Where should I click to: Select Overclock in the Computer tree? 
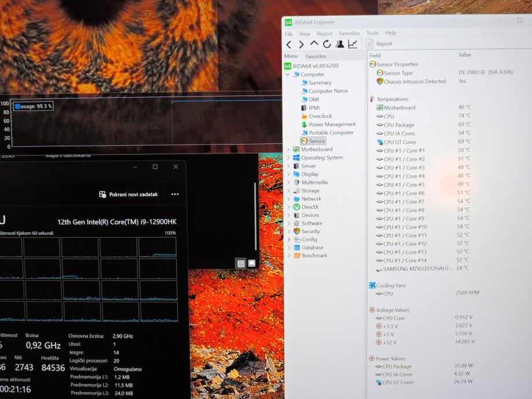click(x=320, y=116)
